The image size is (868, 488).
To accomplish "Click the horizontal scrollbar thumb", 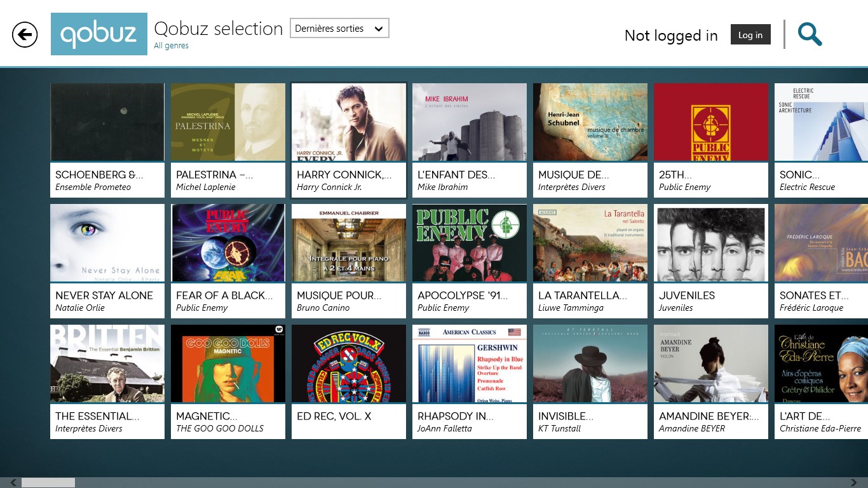I will pyautogui.click(x=48, y=483).
